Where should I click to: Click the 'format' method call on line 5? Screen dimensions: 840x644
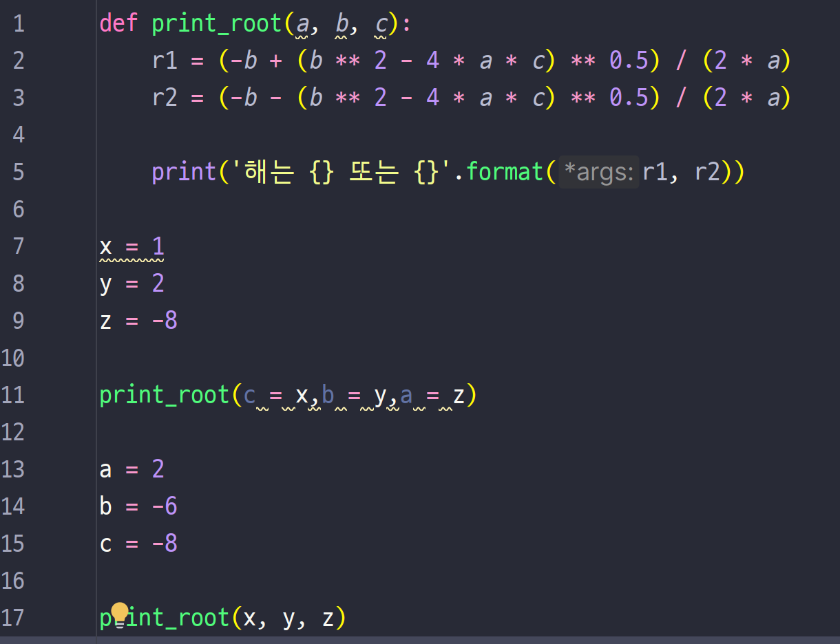[x=505, y=172]
